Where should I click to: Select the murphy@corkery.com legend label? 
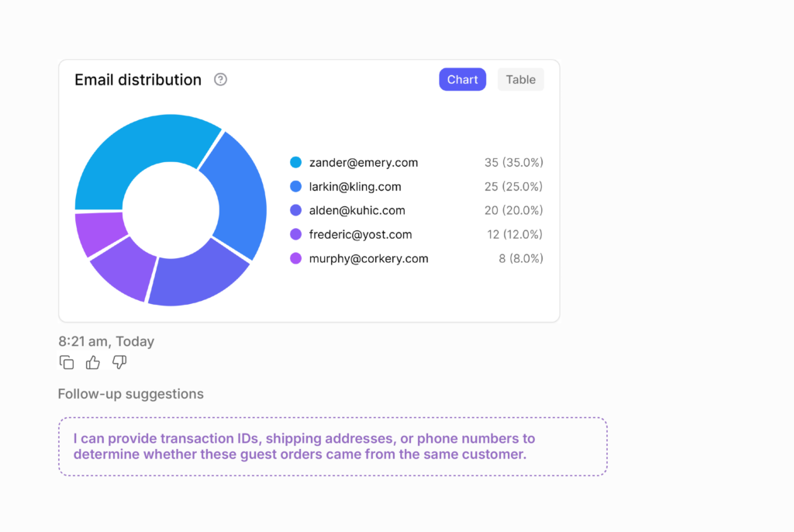(x=368, y=258)
